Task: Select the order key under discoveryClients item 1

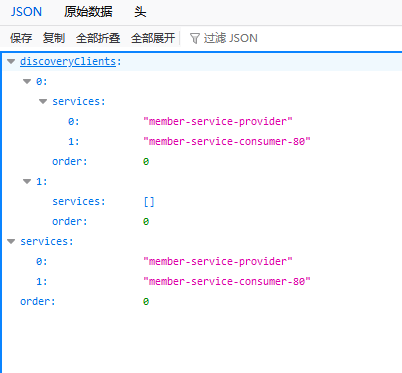Action: click(x=70, y=221)
